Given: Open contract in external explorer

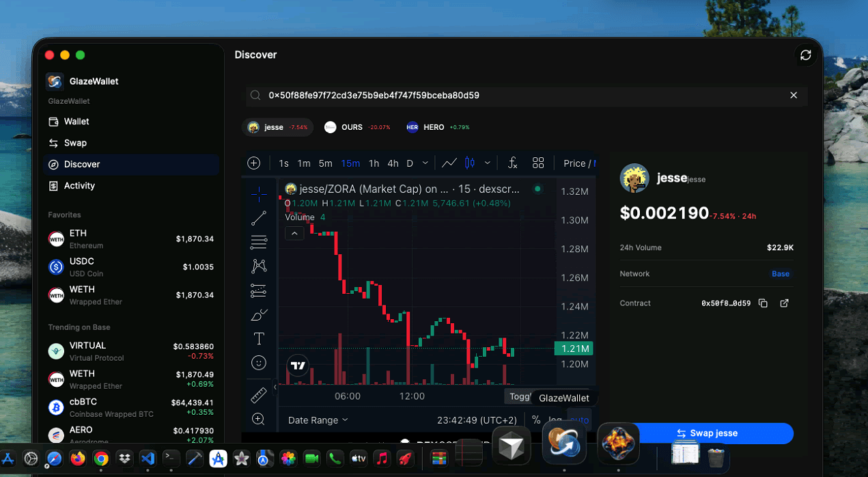Looking at the screenshot, I should [x=785, y=303].
